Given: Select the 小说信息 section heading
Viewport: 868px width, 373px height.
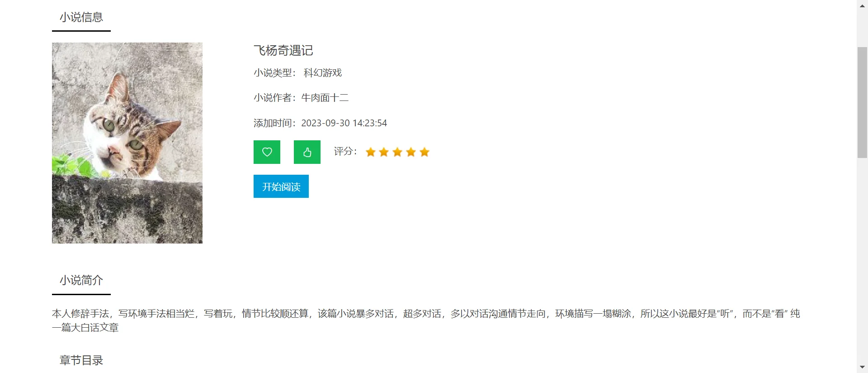Looking at the screenshot, I should click(81, 17).
